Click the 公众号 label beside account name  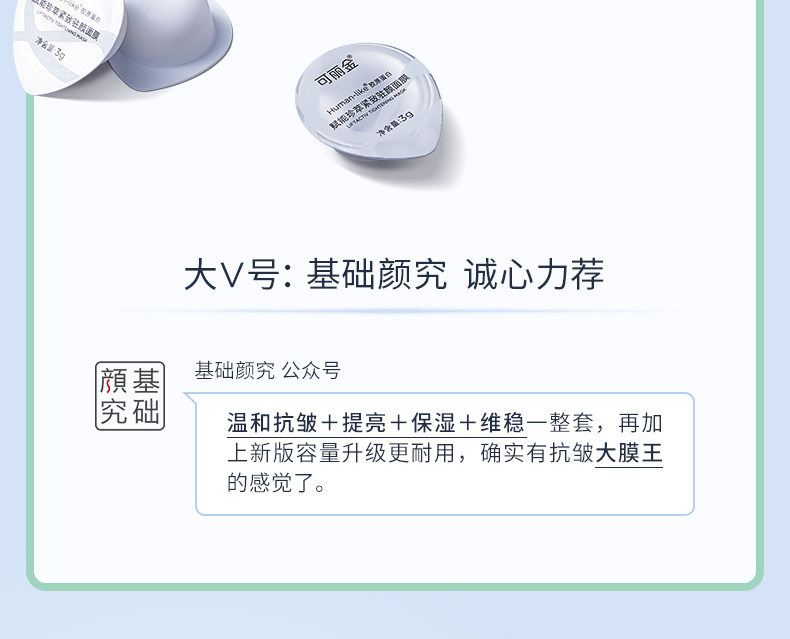coord(311,370)
